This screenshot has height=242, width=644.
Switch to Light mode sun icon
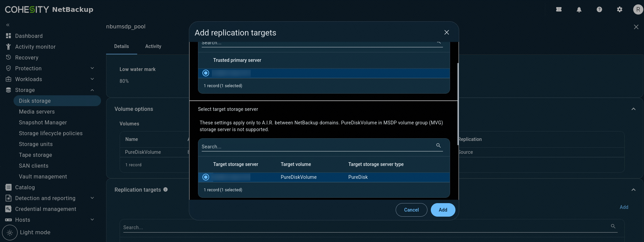coord(10,233)
